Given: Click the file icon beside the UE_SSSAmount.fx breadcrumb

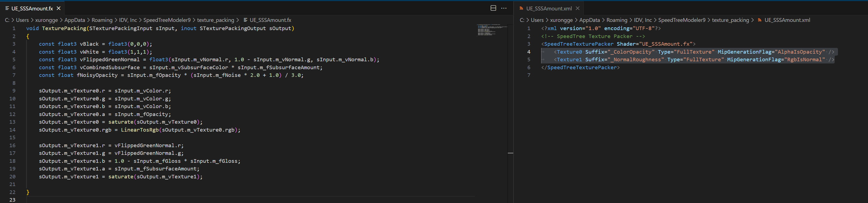Looking at the screenshot, I should pyautogui.click(x=245, y=20).
